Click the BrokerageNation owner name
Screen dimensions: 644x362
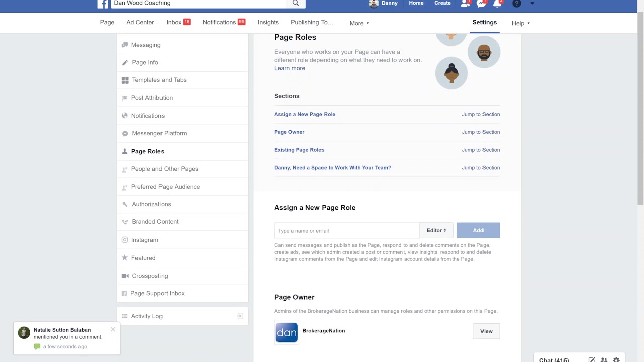324,331
